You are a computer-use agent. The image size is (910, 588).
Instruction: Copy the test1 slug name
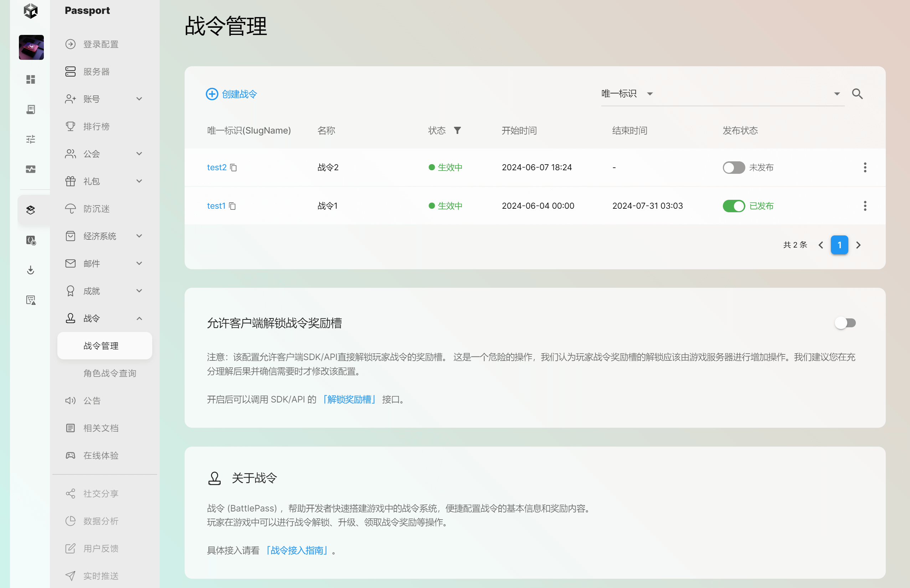[232, 206]
